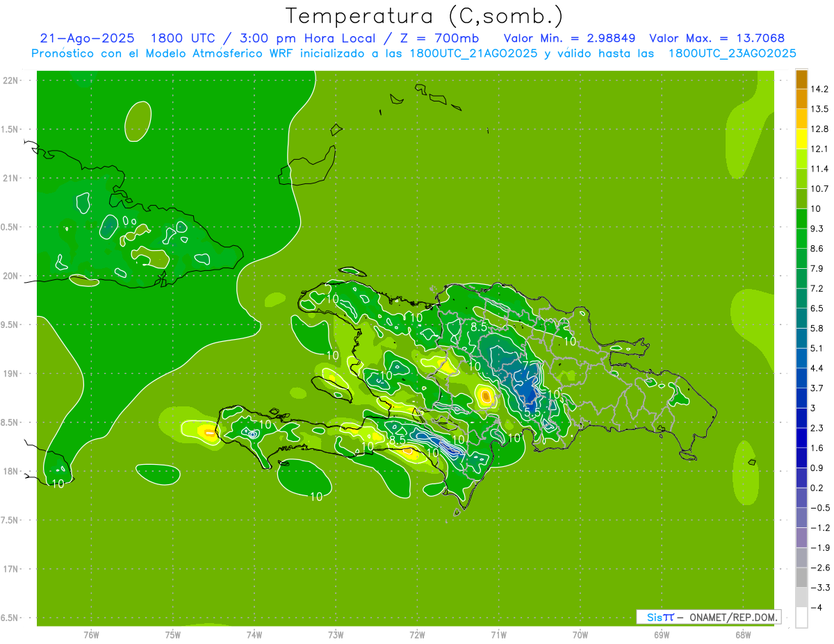Click the 3.7 legend value
834x644 pixels.
[x=817, y=388]
